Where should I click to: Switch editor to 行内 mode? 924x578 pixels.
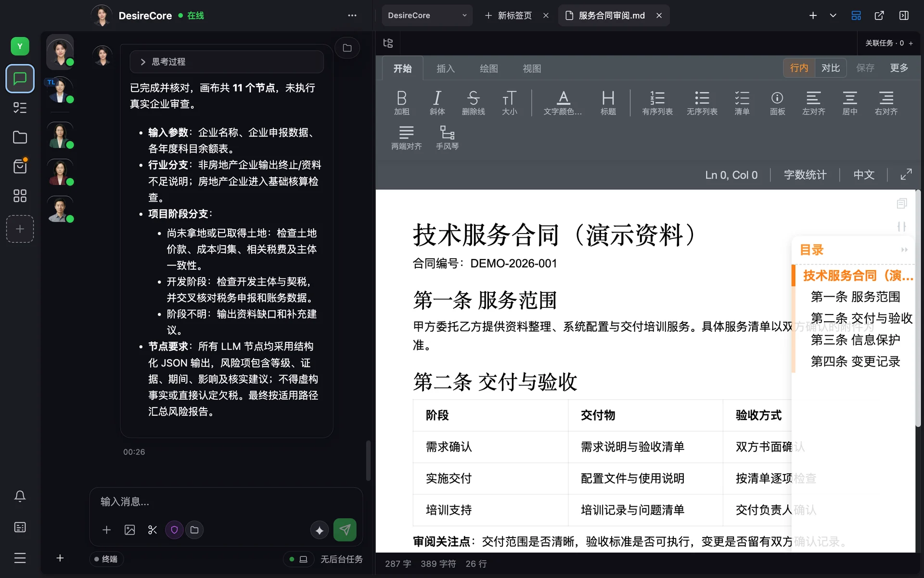click(799, 68)
